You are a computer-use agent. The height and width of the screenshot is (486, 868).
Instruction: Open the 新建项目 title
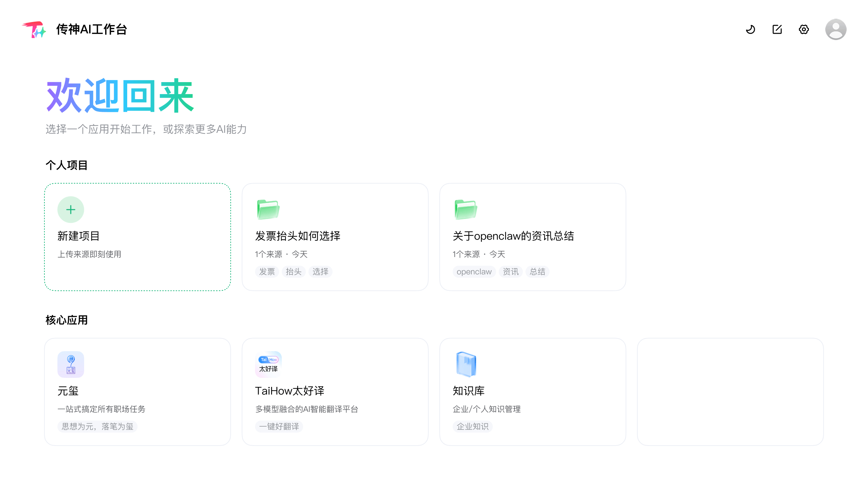point(78,236)
